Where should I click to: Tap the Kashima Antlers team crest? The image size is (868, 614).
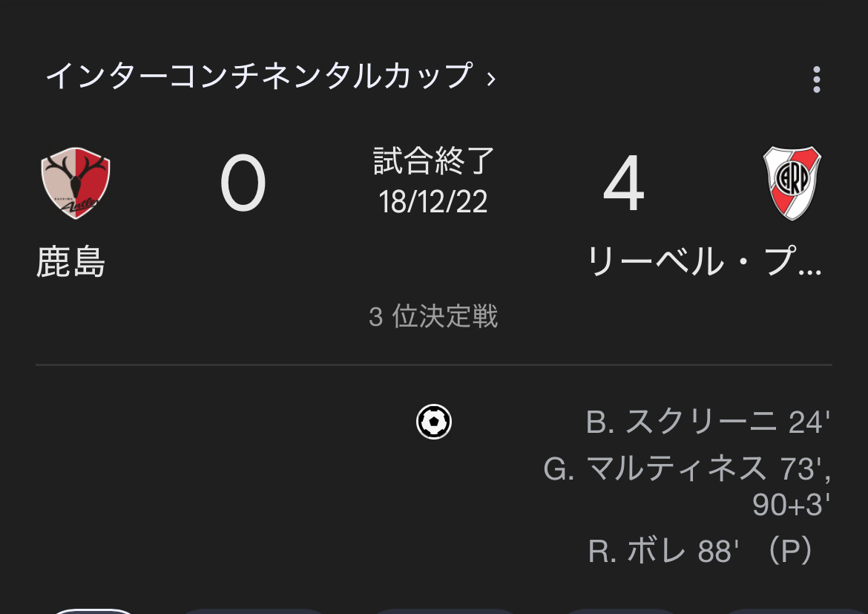coord(75,183)
